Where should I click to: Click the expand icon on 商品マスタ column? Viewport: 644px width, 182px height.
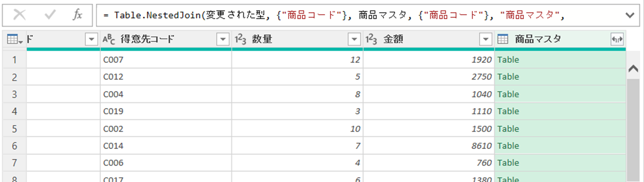pos(617,40)
